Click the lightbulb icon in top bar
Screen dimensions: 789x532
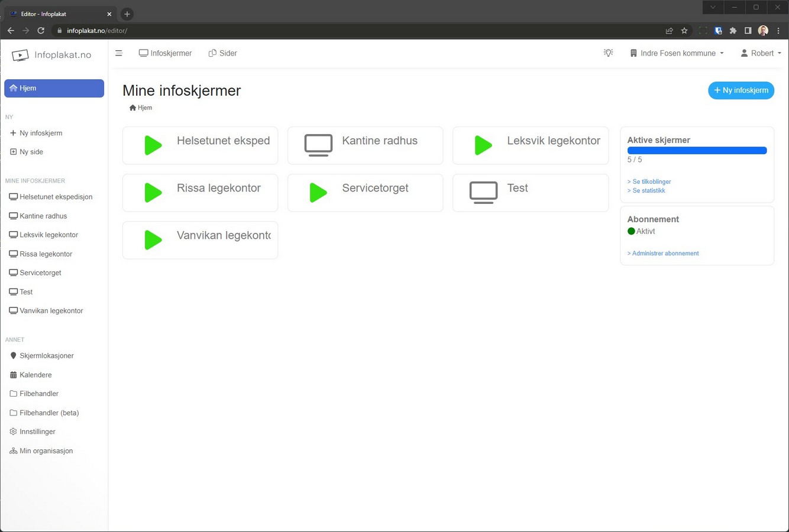pos(608,53)
